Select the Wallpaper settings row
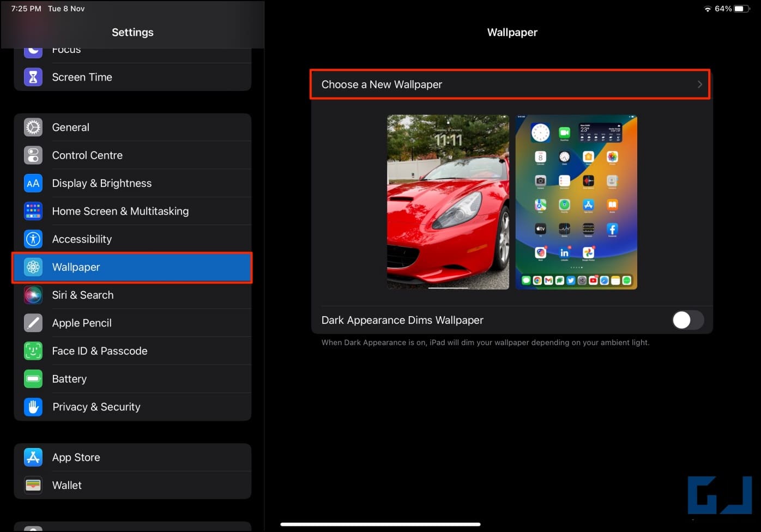Viewport: 761px width, 532px height. 132,267
